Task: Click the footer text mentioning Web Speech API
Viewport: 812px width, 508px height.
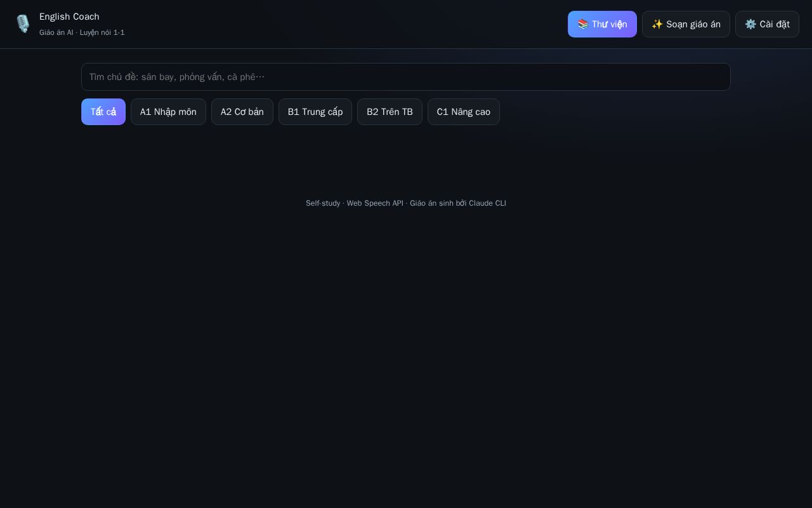Action: [x=406, y=203]
